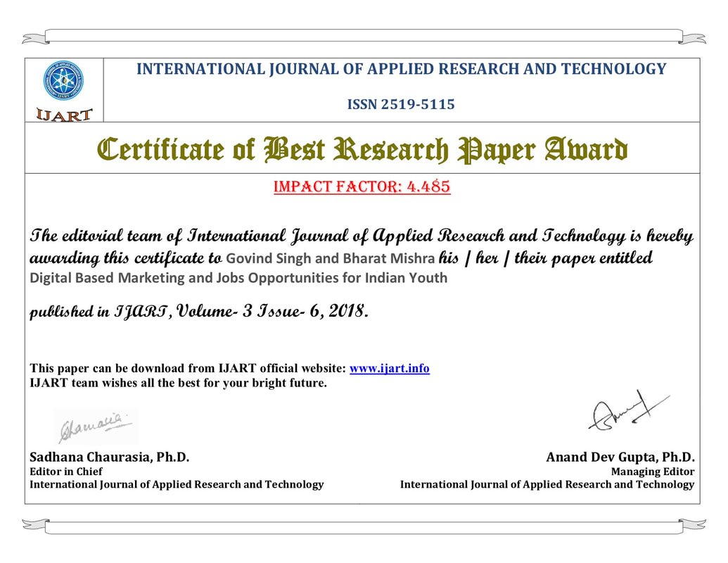Viewport: 728px width, 563px height.
Task: Select the name Sadhana Chaurasia, Ph.D.
Action: 110,457
